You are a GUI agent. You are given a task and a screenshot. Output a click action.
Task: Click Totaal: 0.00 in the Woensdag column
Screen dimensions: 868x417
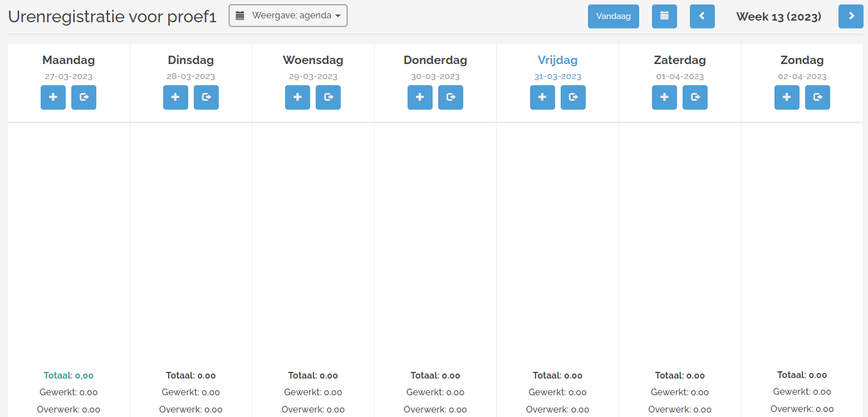tap(313, 375)
